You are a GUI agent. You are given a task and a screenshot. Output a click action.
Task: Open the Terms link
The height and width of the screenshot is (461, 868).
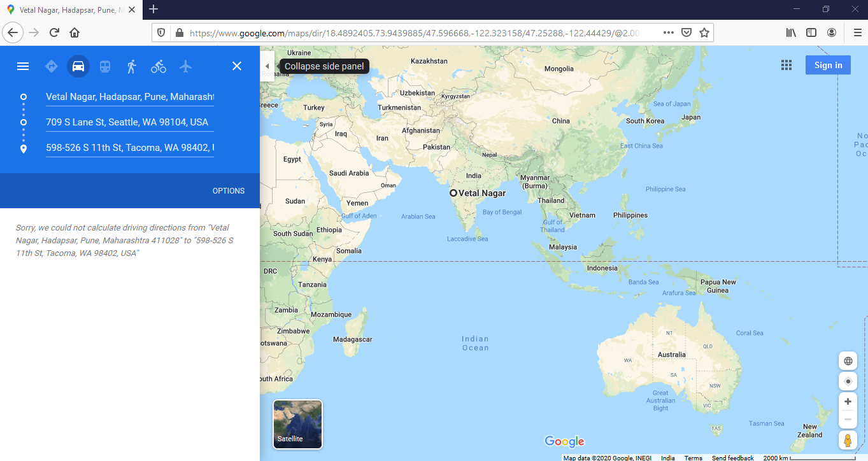click(x=693, y=458)
